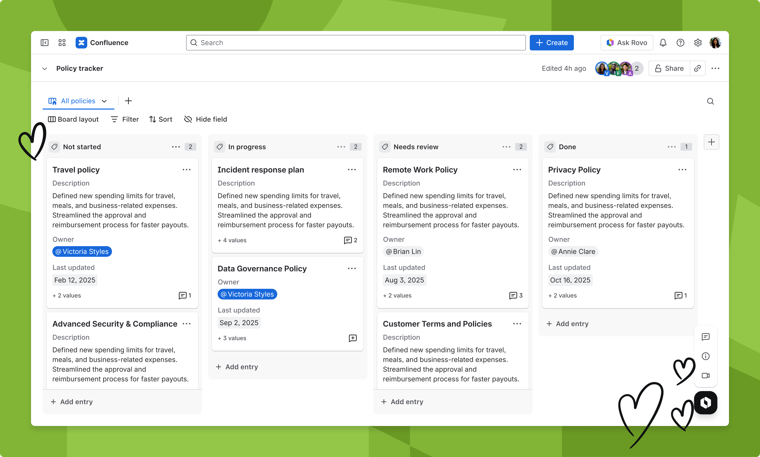Open Advanced Security & Compliance card menu
The height and width of the screenshot is (457, 760).
click(x=187, y=324)
